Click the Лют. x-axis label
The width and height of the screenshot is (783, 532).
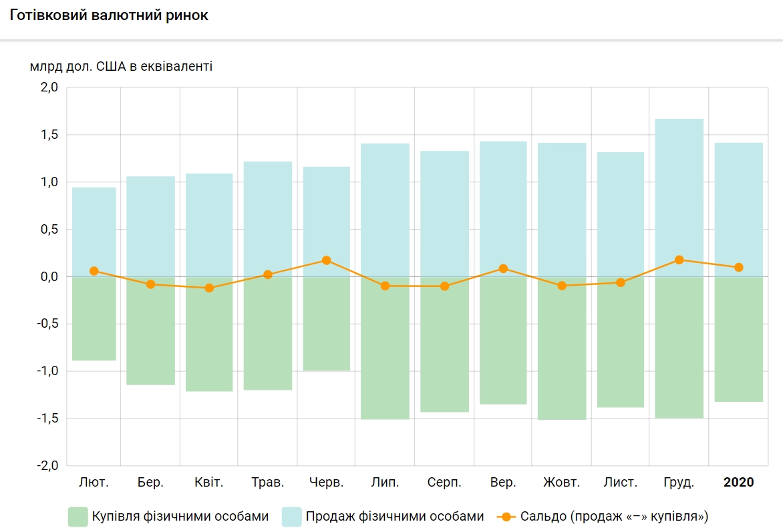tap(94, 482)
